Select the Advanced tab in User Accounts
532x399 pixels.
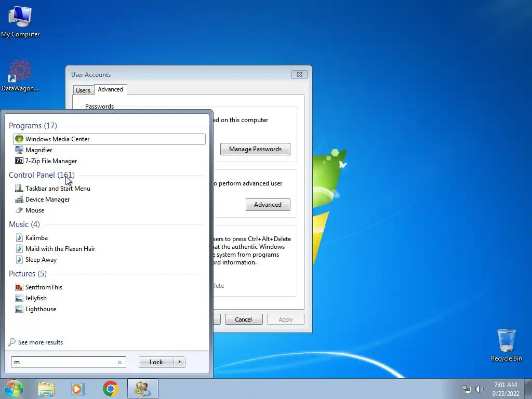coord(110,89)
